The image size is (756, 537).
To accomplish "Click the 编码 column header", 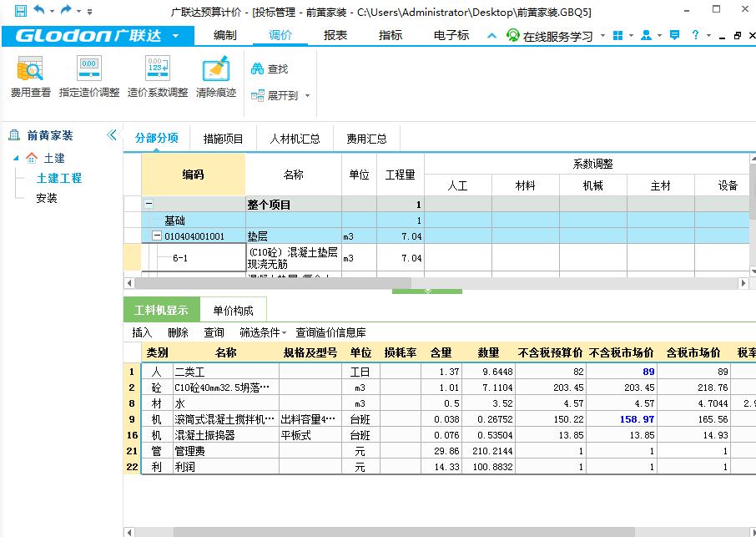I will point(194,175).
